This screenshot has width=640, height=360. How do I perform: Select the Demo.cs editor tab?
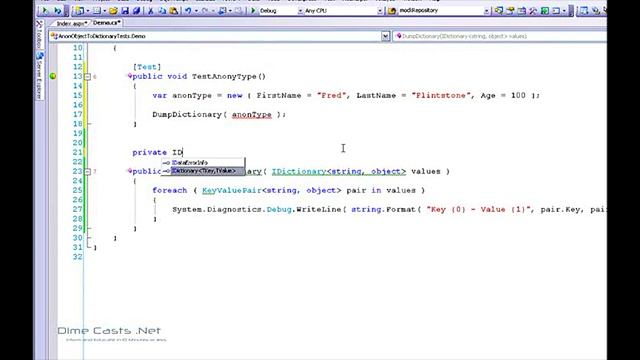106,23
